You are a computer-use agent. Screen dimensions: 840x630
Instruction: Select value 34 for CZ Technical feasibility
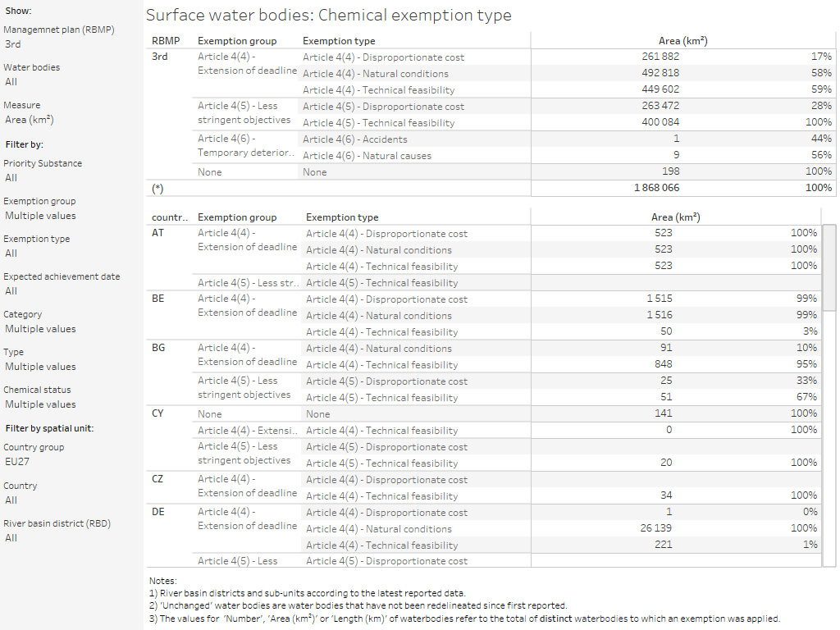tap(666, 495)
